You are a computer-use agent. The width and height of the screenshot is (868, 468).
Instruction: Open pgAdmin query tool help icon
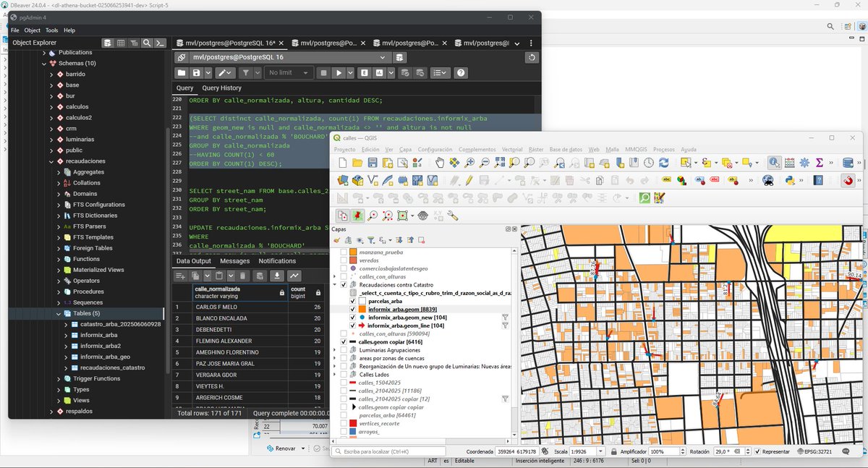pos(461,73)
